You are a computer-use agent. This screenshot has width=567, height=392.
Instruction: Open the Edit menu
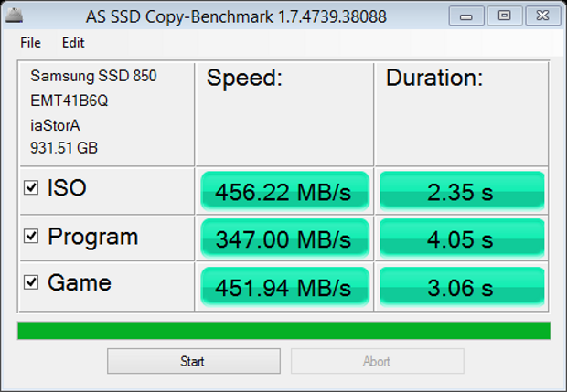point(73,42)
